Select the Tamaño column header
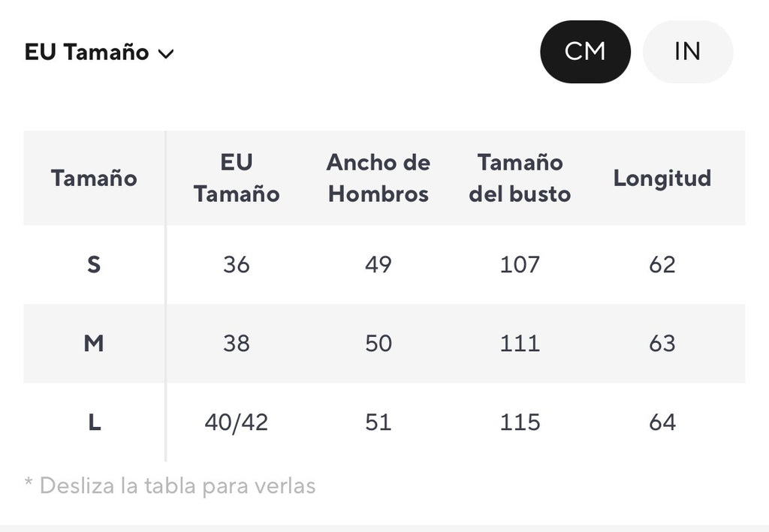769x532 pixels. click(x=94, y=178)
